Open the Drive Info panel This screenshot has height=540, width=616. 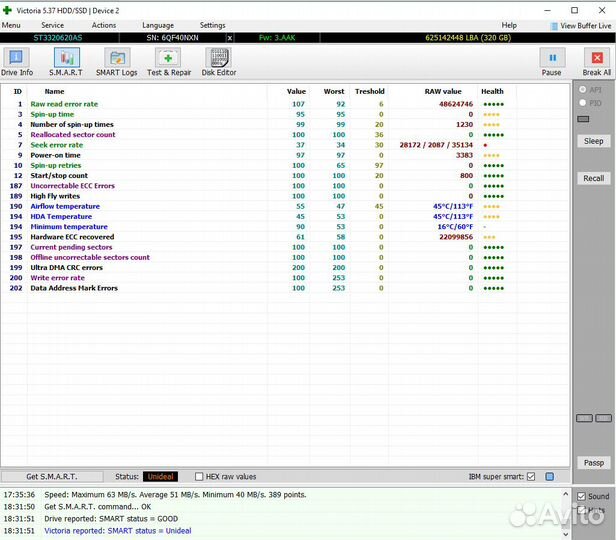click(17, 62)
